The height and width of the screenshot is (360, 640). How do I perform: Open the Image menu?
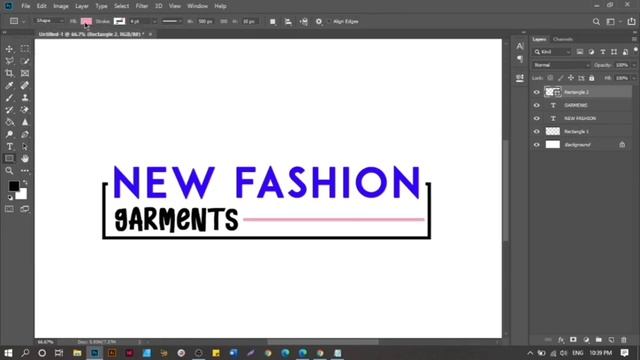pyautogui.click(x=61, y=6)
